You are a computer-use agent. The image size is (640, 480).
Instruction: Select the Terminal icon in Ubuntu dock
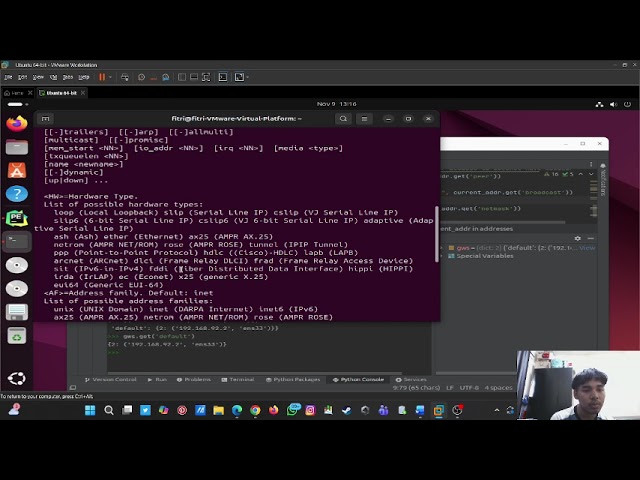click(x=17, y=241)
